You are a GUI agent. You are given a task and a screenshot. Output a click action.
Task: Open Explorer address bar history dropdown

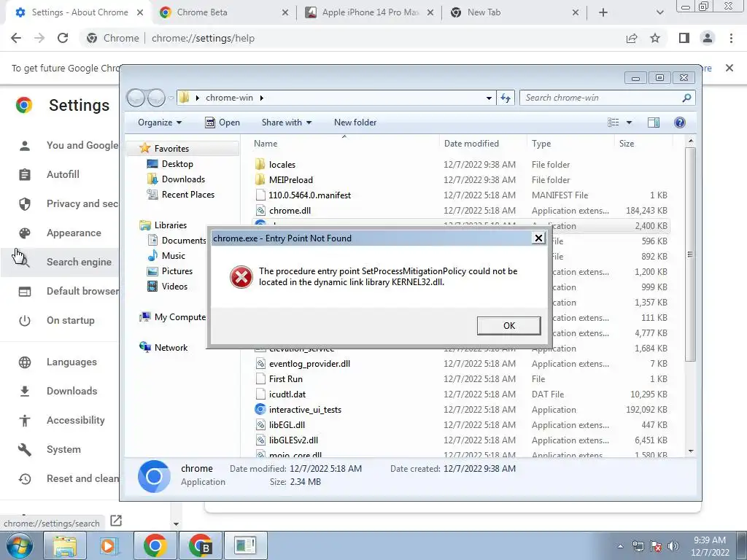pyautogui.click(x=489, y=98)
